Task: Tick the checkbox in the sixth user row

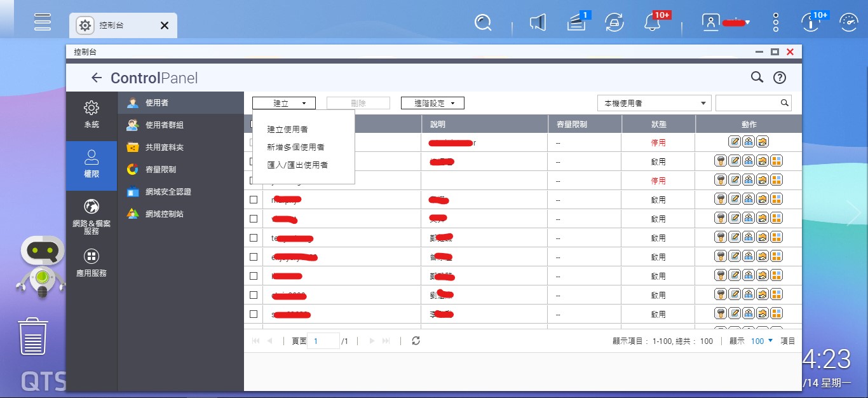Action: [254, 238]
